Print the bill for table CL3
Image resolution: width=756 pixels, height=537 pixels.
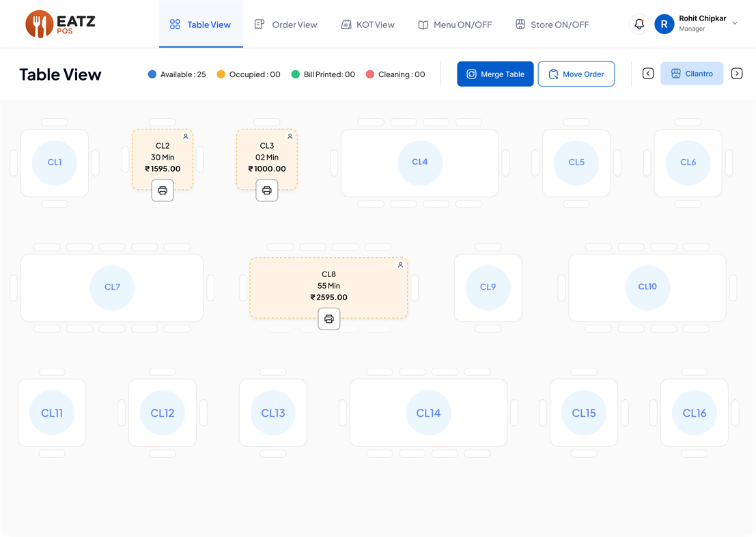[266, 190]
